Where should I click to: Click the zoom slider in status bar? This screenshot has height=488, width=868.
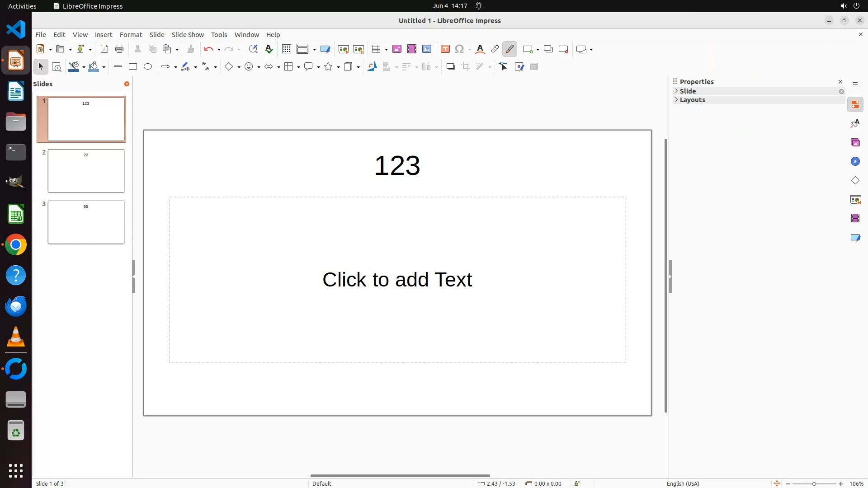tap(814, 484)
